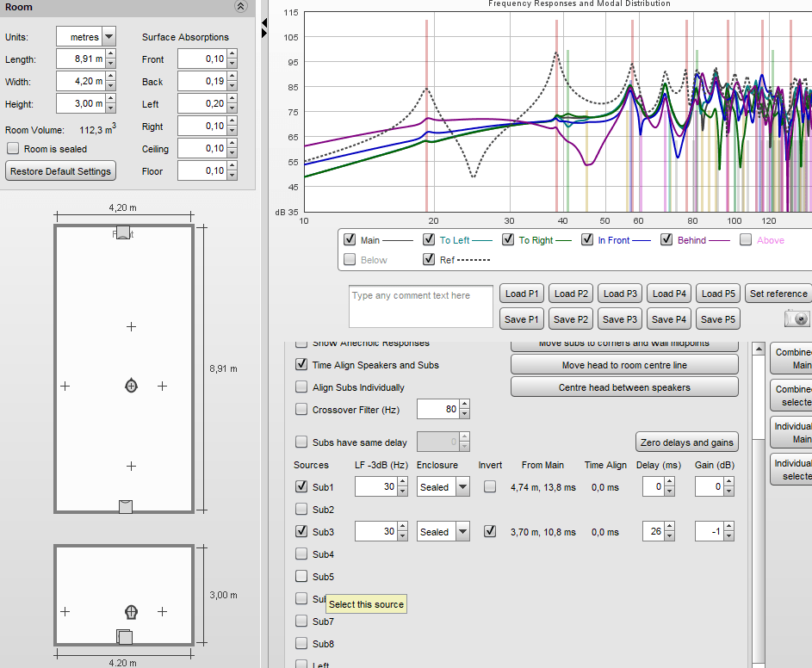This screenshot has height=668, width=812.
Task: Click the Crossover Filter frequency field
Action: click(x=438, y=409)
